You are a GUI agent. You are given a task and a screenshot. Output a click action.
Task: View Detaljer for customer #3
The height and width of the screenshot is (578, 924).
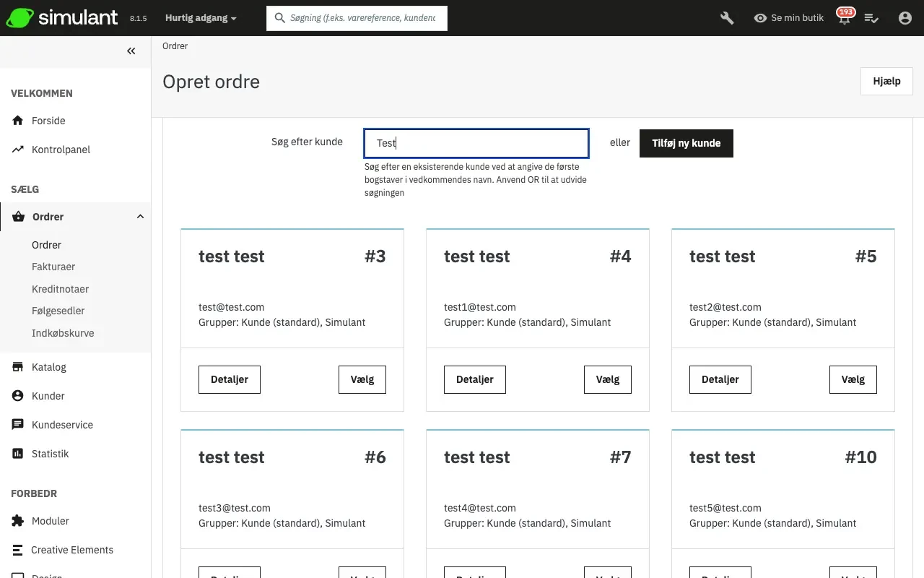(x=230, y=379)
